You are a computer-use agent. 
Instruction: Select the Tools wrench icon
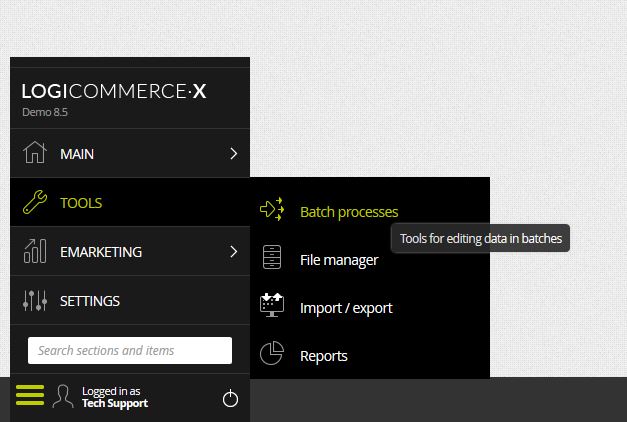tap(35, 202)
